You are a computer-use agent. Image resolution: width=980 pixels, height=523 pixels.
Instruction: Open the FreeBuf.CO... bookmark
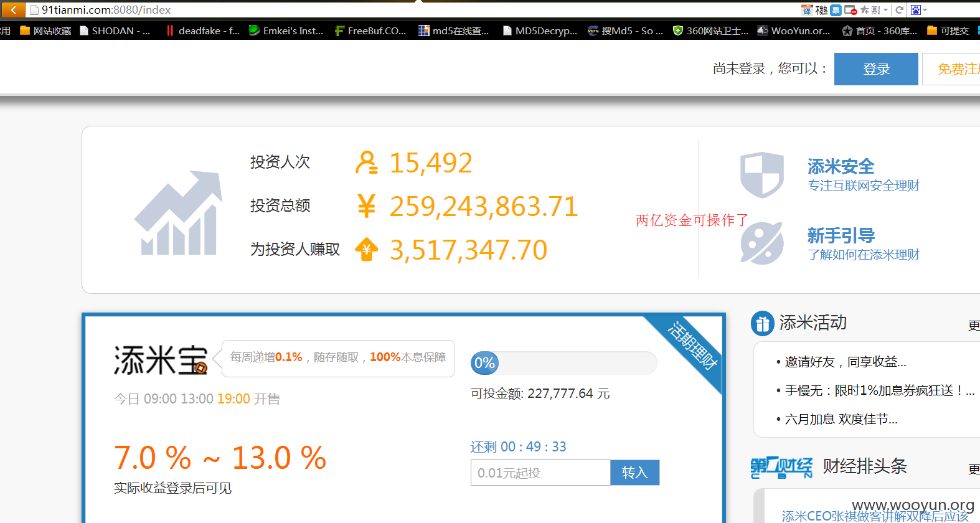370,31
